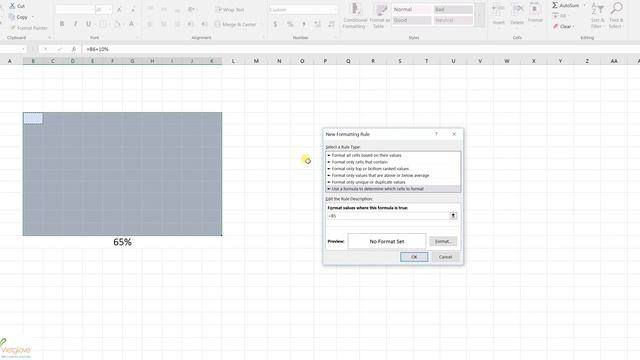Open the Copy dropdown arrow
The width and height of the screenshot is (640, 360).
point(33,17)
